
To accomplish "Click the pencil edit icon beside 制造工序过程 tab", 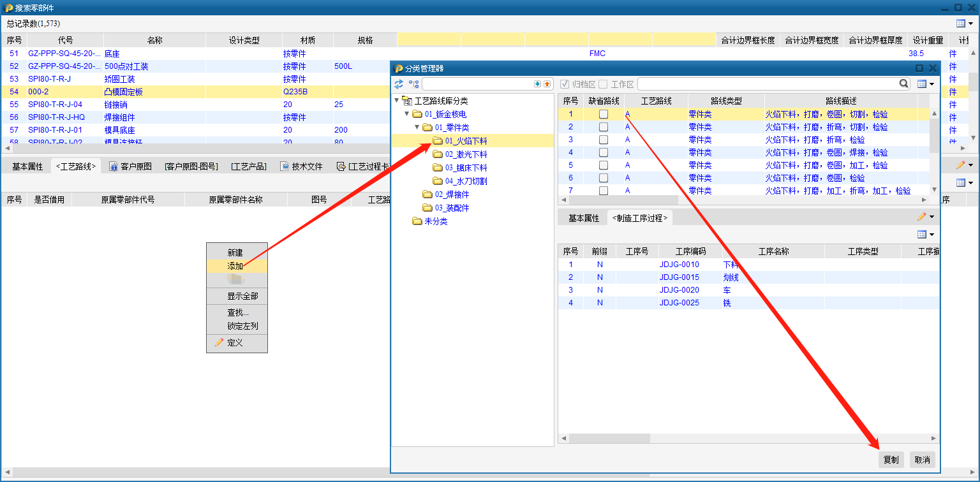I will (921, 217).
